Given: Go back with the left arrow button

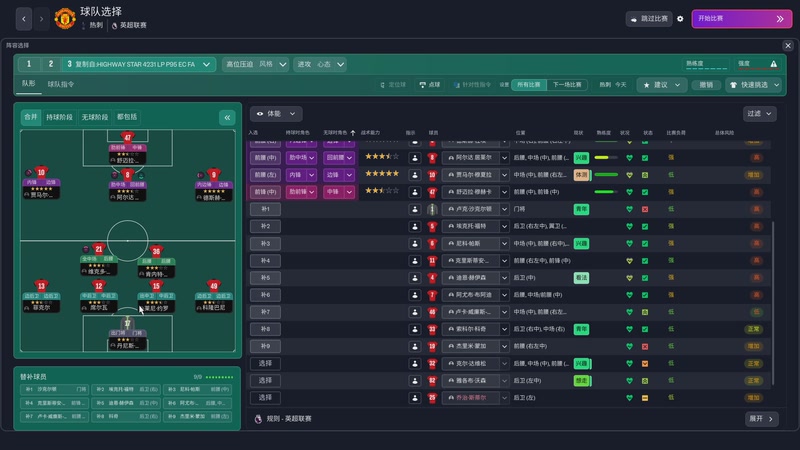Looking at the screenshot, I should pyautogui.click(x=23, y=19).
